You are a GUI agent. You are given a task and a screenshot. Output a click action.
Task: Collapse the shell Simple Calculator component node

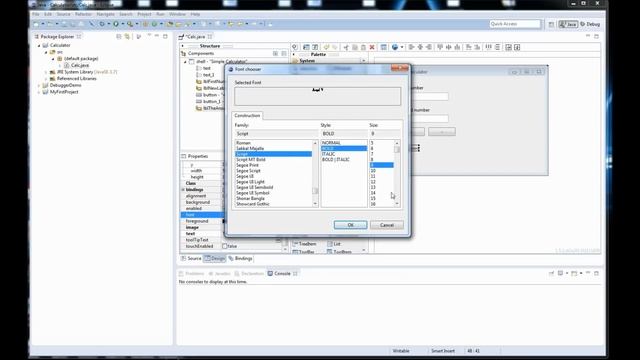point(185,62)
